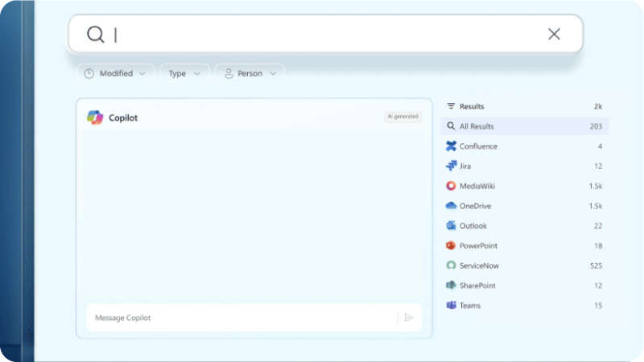Show SharePoint results

[525, 286]
